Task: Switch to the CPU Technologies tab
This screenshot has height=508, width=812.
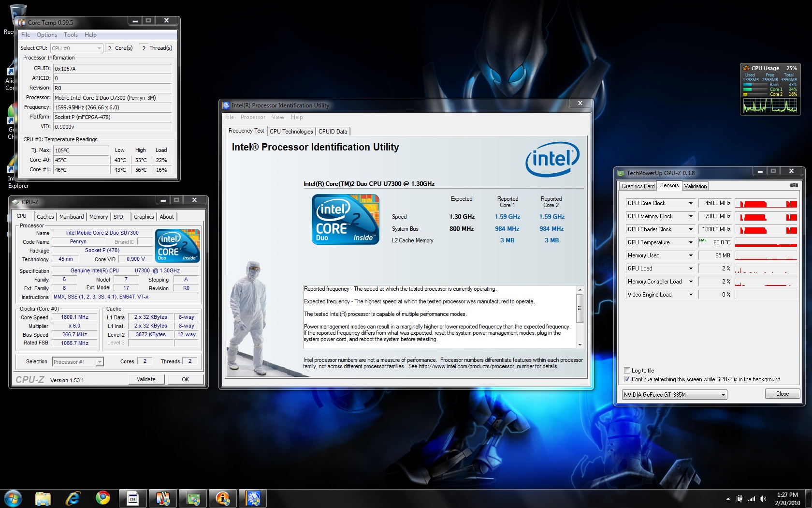Action: pos(291,132)
